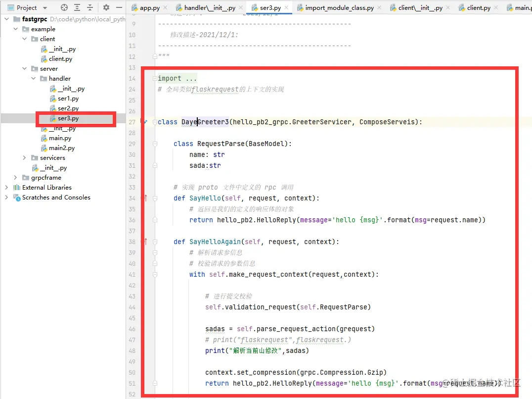Click the fold toggle on the class DayeGreeter3 line
Screen dimensions: 532x399
click(155, 122)
